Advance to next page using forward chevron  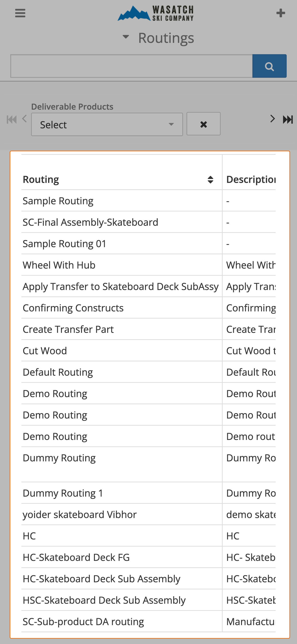[x=272, y=119]
